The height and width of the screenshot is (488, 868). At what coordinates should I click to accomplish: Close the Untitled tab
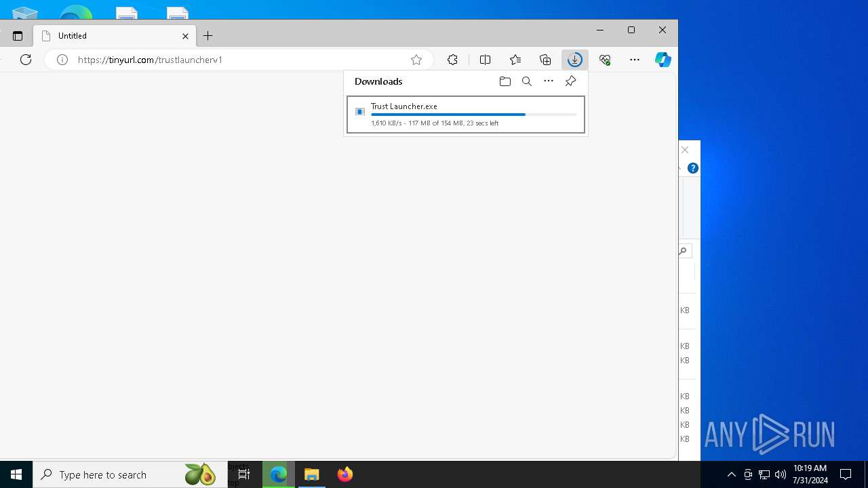point(185,36)
